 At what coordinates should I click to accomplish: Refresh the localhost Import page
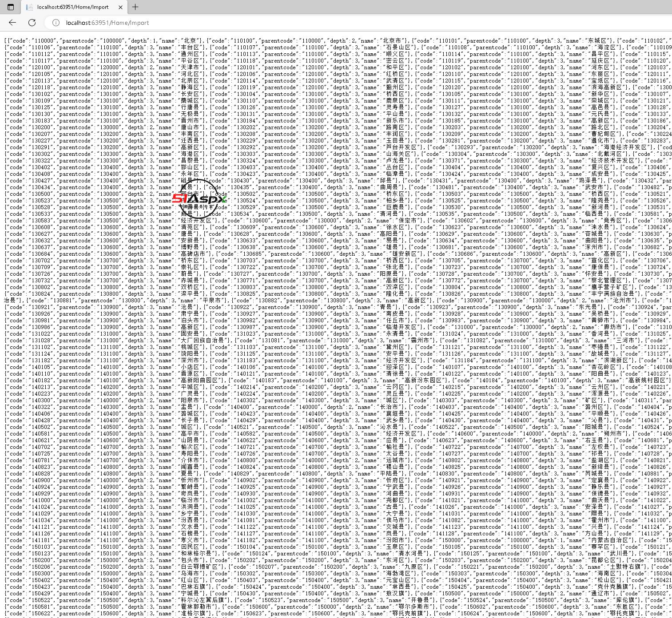(x=32, y=23)
